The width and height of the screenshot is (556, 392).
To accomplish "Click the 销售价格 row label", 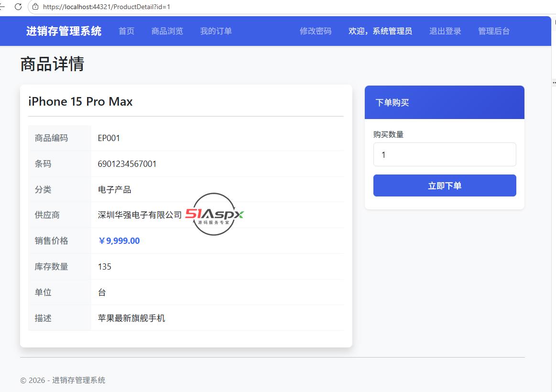I will pos(52,241).
